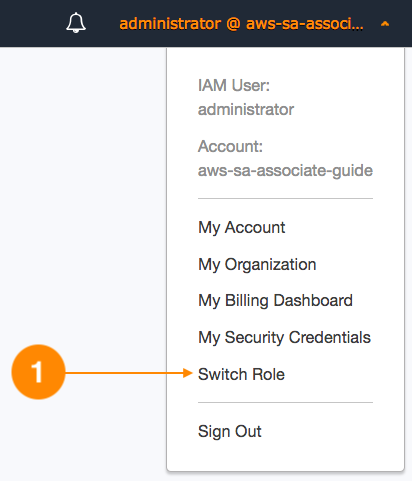Open My Security Credentials
The image size is (412, 481).
pyautogui.click(x=284, y=337)
